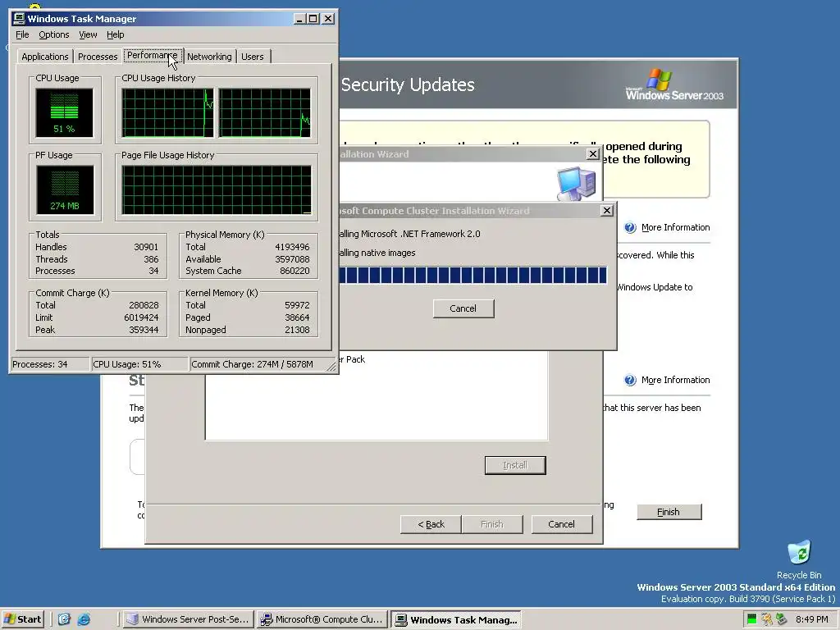Open the Start menu
Image resolution: width=840 pixels, height=630 pixels.
22,620
